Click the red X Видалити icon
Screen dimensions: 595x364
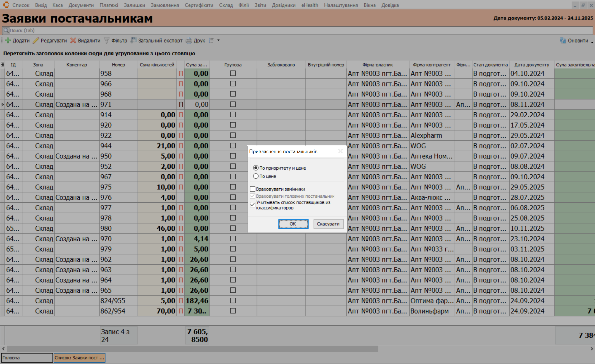(73, 40)
